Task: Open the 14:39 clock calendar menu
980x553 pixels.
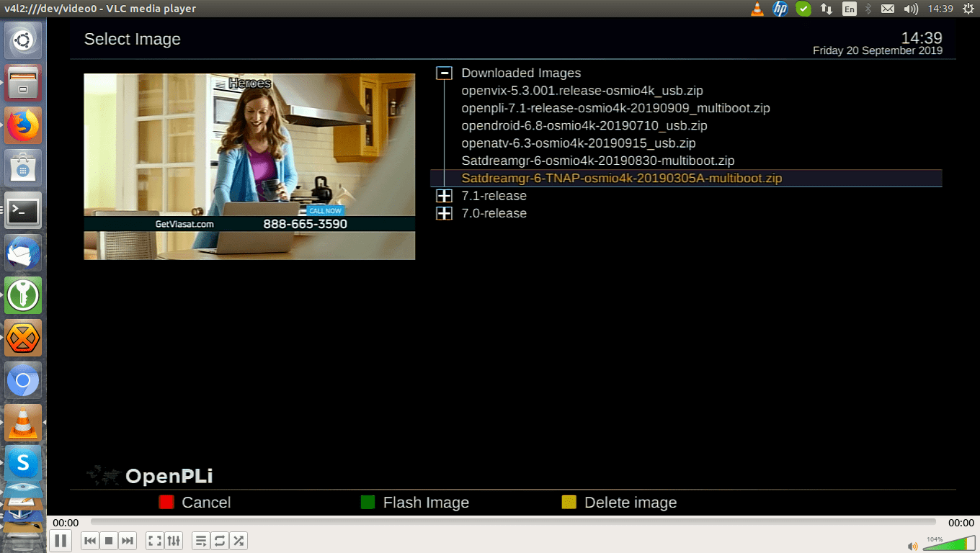Action: [940, 9]
